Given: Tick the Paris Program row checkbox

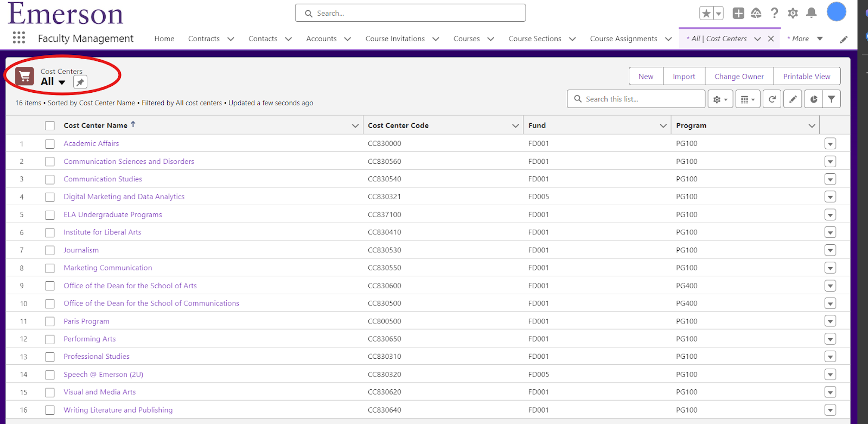Looking at the screenshot, I should pyautogui.click(x=50, y=321).
